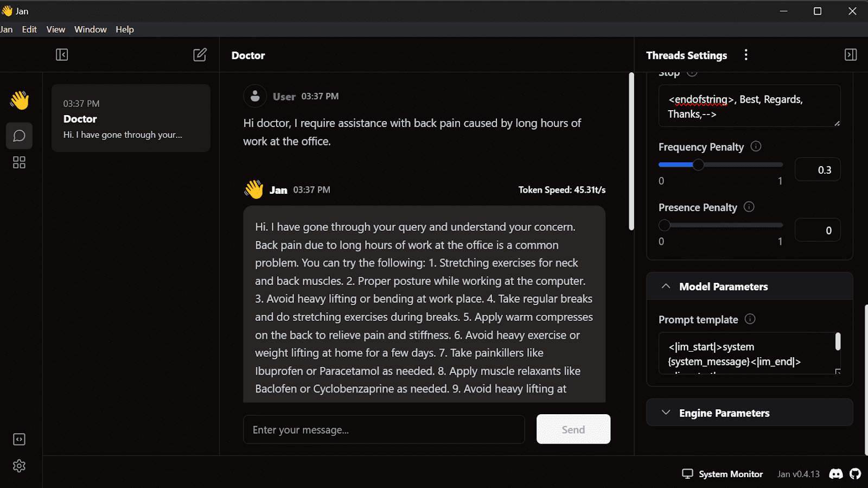Click the settings panel right scrollbar
The image size is (868, 488).
(866, 380)
